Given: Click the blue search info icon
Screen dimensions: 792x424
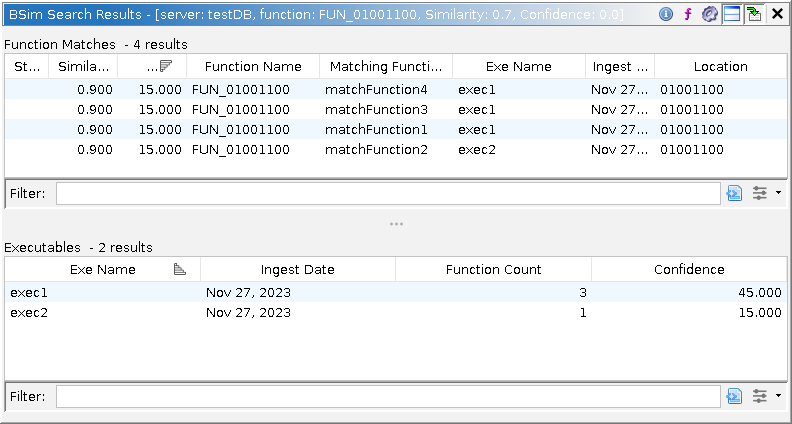Looking at the screenshot, I should coord(666,14).
